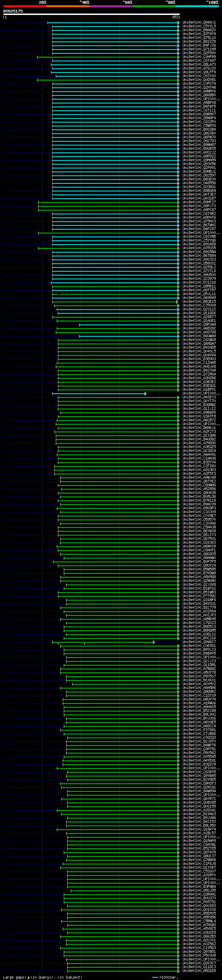Image resolution: width=222 pixels, height=980 pixels.
Task: Select hit label UniRef100_Q0DYB1
Action: point(199,80)
